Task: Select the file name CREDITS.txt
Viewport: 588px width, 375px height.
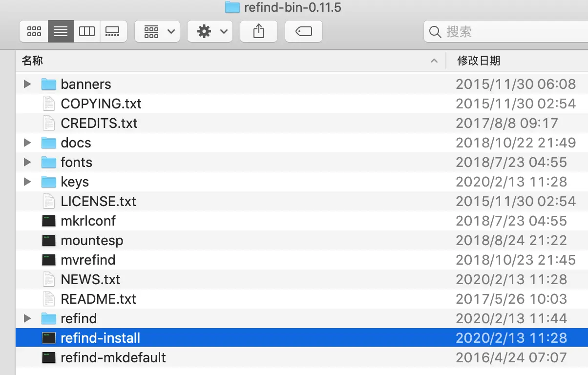Action: (99, 123)
